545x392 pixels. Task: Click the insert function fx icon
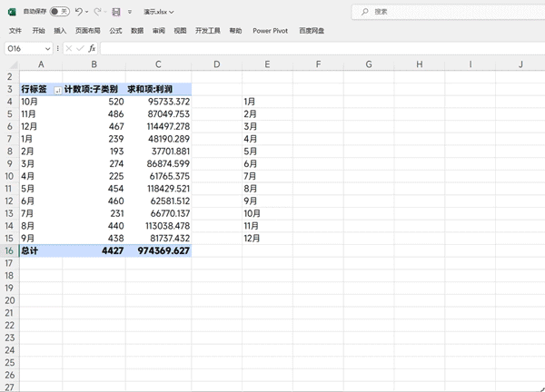(x=92, y=48)
